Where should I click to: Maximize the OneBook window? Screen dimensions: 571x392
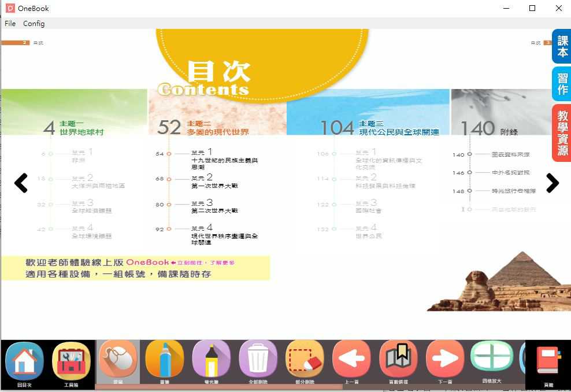(x=532, y=8)
